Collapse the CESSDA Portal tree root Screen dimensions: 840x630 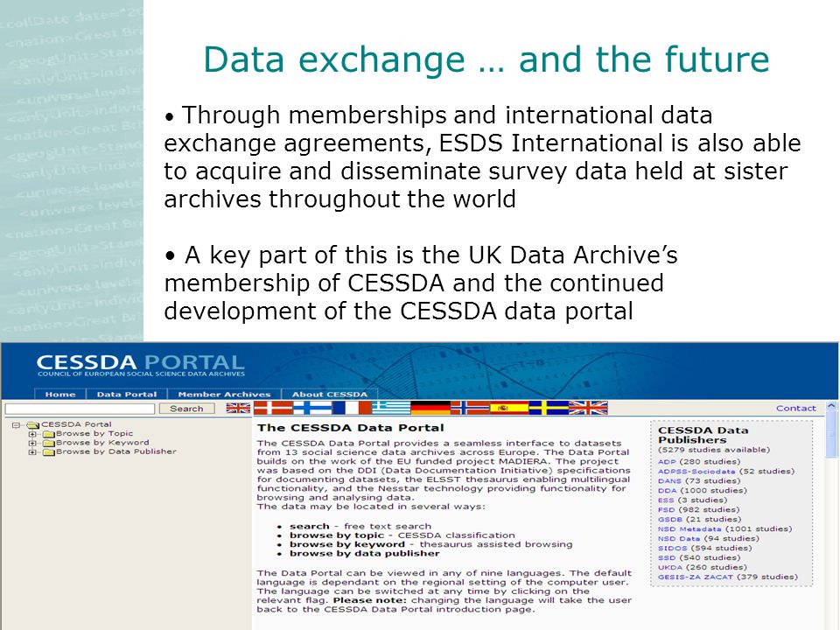point(16,425)
